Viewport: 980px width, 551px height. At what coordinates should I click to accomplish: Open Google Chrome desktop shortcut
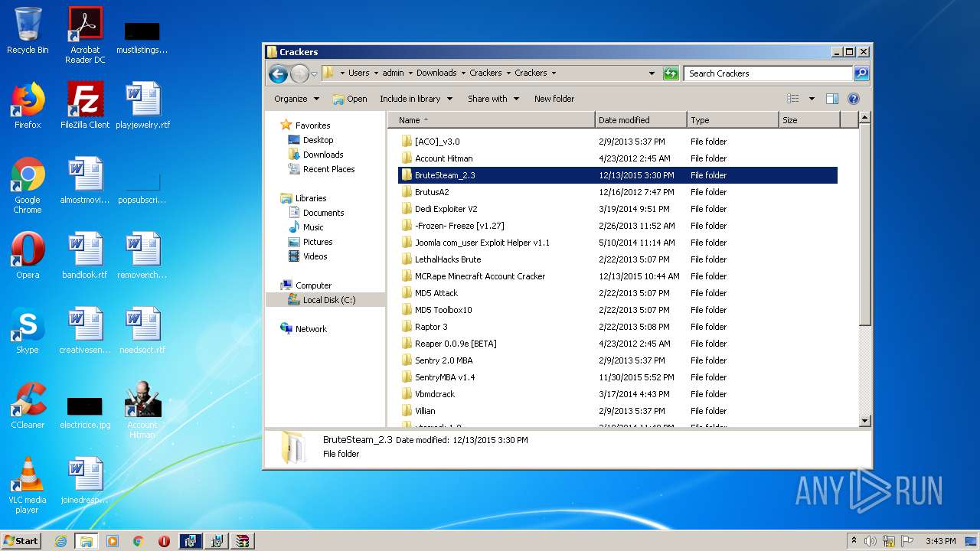coord(28,185)
